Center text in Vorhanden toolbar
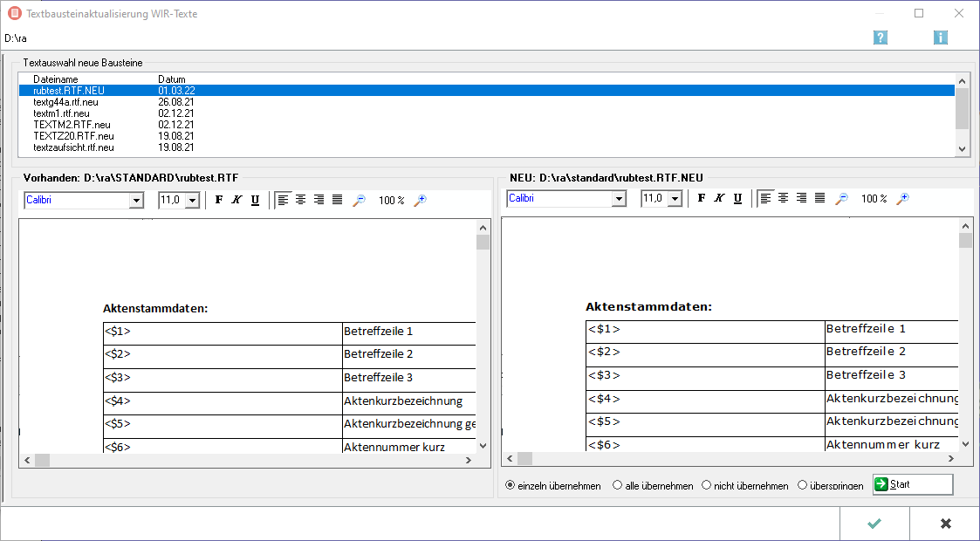 click(x=300, y=200)
